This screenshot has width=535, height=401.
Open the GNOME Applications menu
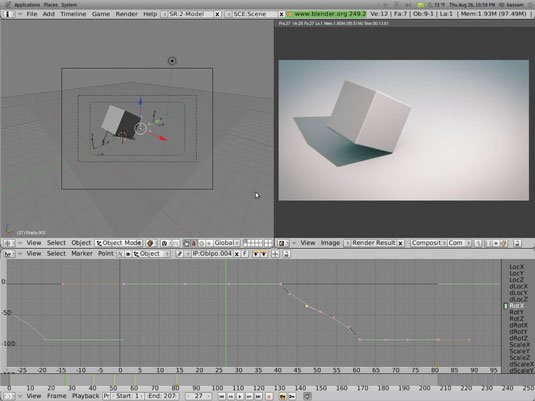[27, 5]
